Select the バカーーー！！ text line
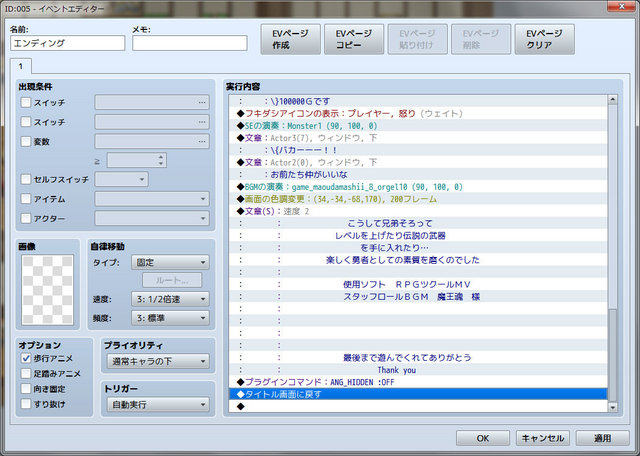This screenshot has width=640, height=456. point(418,150)
